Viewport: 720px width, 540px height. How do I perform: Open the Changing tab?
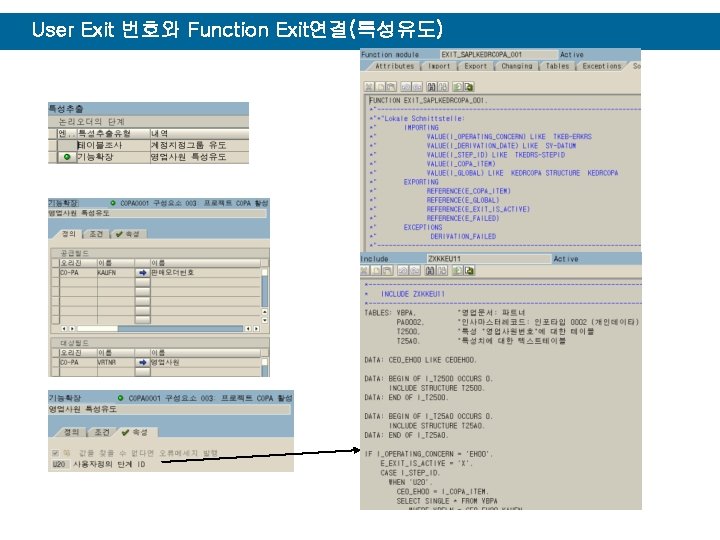(517, 66)
